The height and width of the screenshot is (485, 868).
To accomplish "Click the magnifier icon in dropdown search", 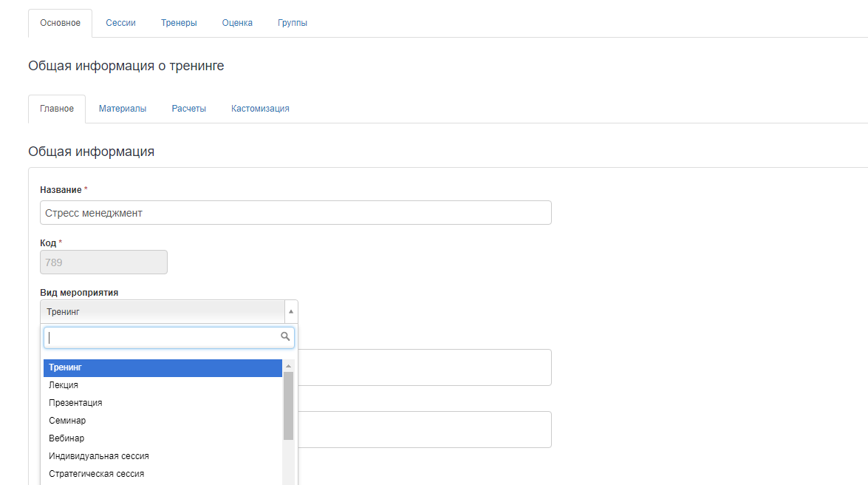I will coord(285,336).
